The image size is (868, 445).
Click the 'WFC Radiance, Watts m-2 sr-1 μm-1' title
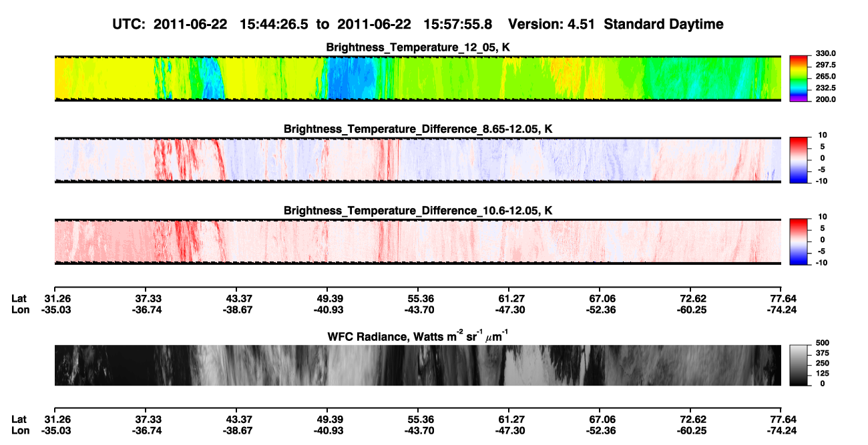pyautogui.click(x=418, y=336)
